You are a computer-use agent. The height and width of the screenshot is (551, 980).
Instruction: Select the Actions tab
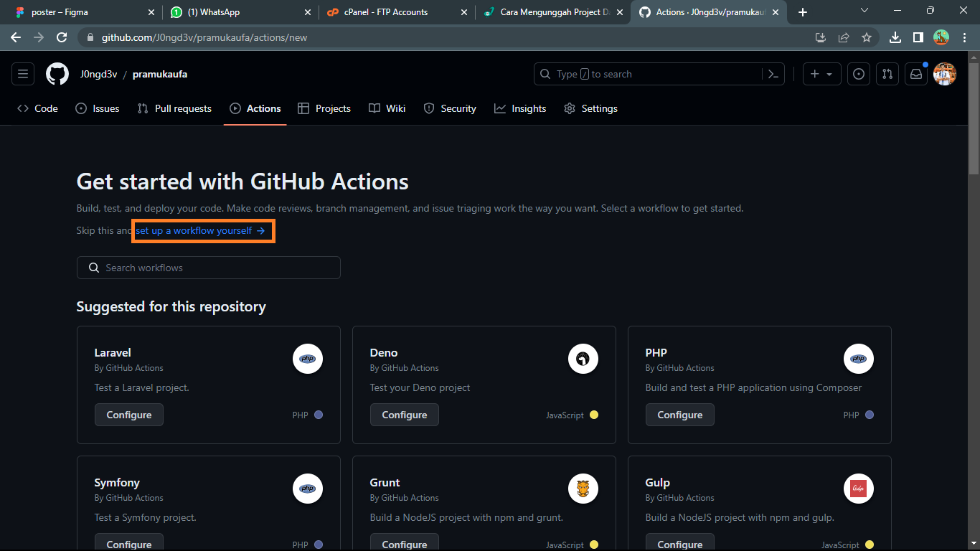click(255, 108)
